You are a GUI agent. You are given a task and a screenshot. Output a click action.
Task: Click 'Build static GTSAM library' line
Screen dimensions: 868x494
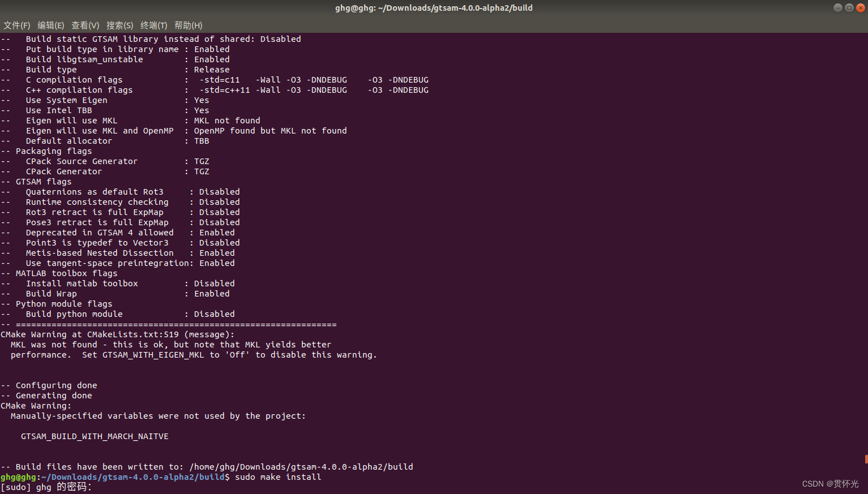[151, 39]
